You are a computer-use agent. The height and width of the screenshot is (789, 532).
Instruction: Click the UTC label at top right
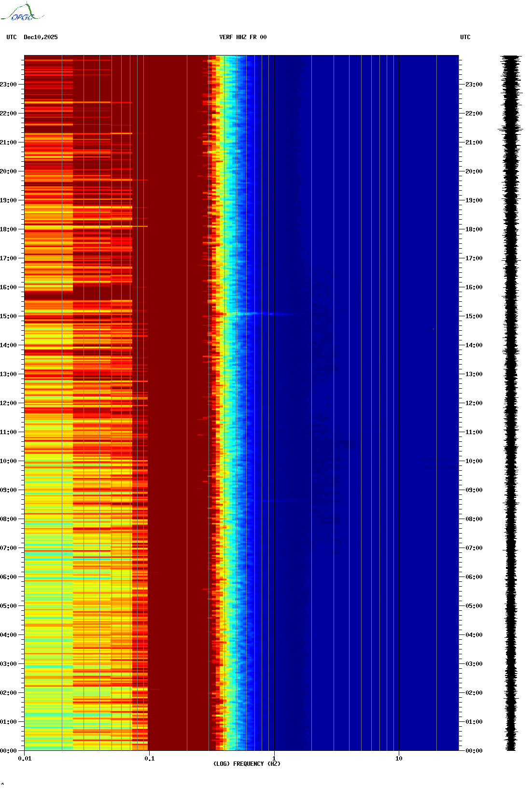(x=465, y=37)
